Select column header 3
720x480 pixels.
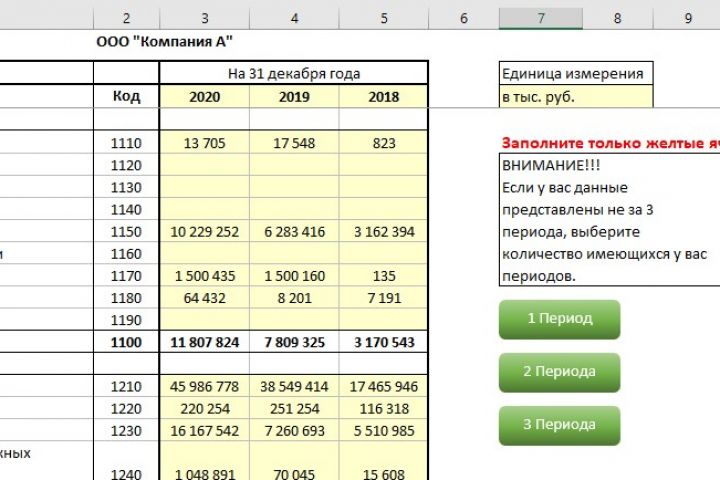pyautogui.click(x=204, y=18)
